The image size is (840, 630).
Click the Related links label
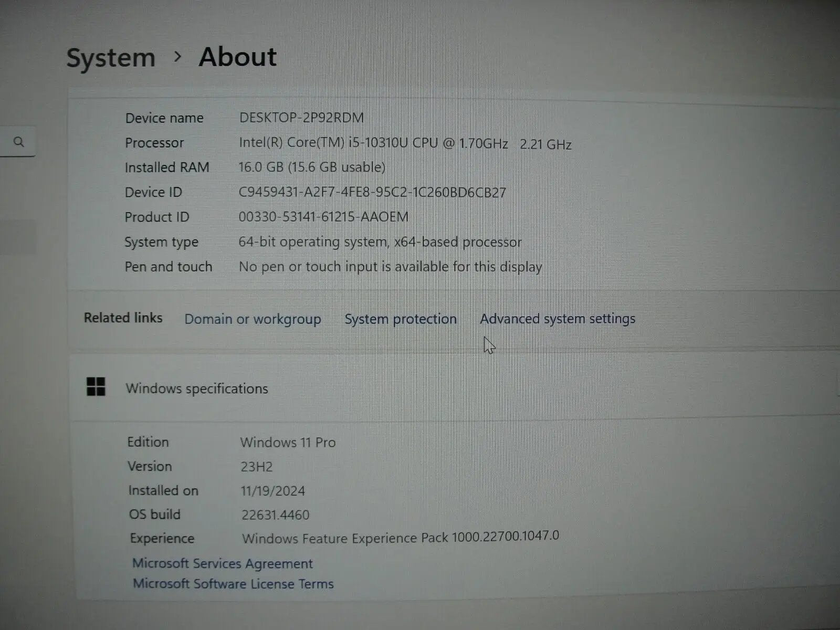(123, 318)
